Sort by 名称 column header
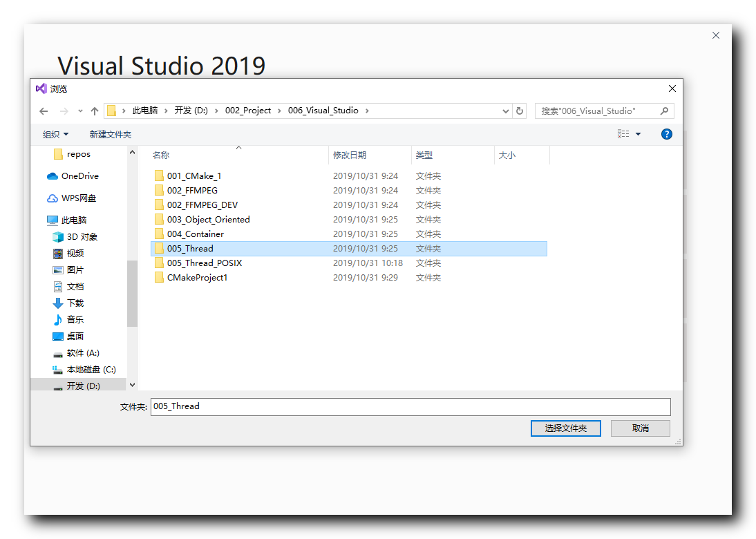756x539 pixels. coord(161,155)
